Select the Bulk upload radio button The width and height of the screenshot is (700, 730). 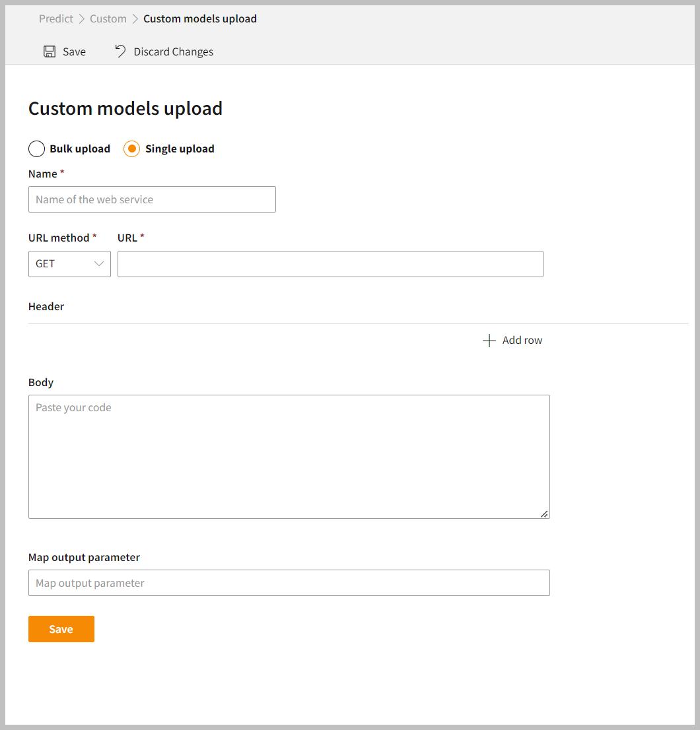point(37,149)
